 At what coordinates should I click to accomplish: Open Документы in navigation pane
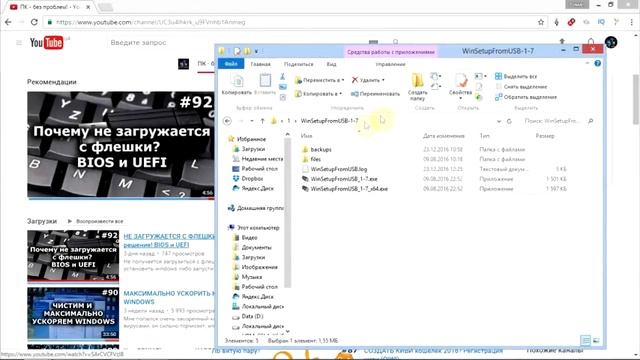(256, 247)
